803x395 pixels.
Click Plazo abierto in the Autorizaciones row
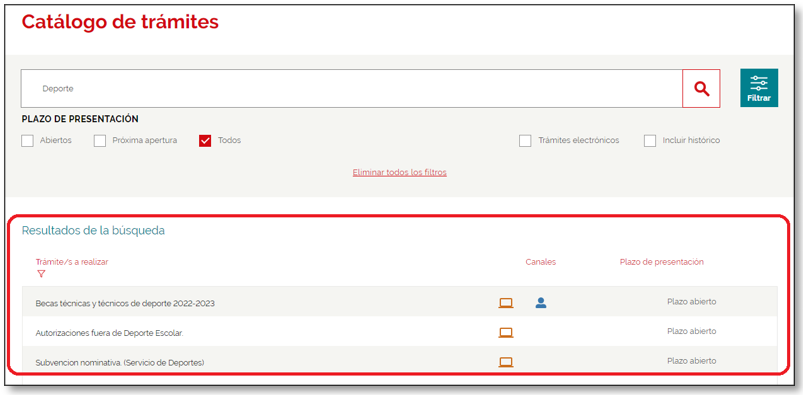coord(691,331)
